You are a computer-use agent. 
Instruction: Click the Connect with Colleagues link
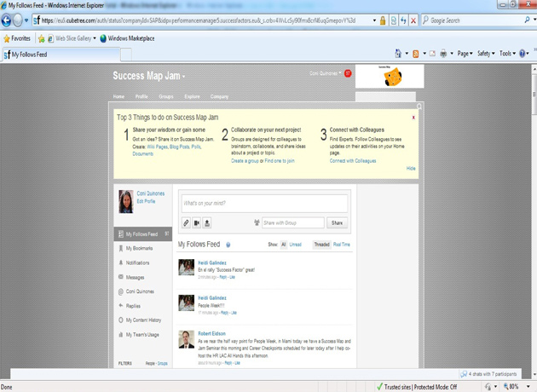click(x=353, y=160)
